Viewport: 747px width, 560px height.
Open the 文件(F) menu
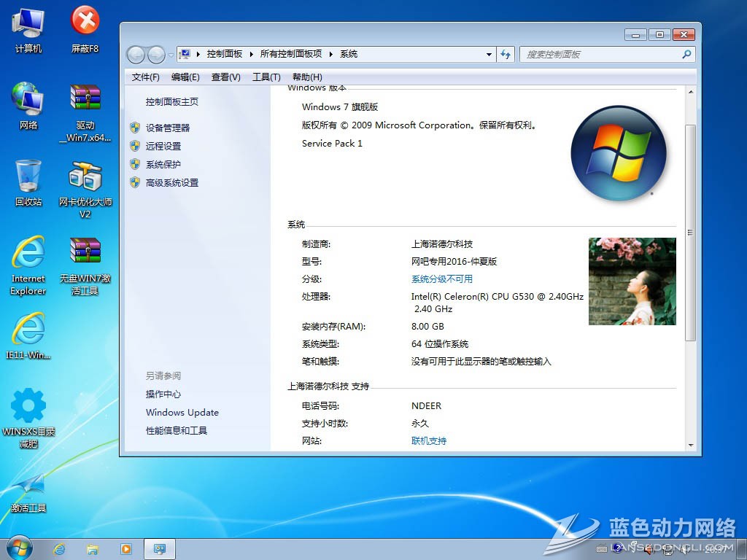146,77
